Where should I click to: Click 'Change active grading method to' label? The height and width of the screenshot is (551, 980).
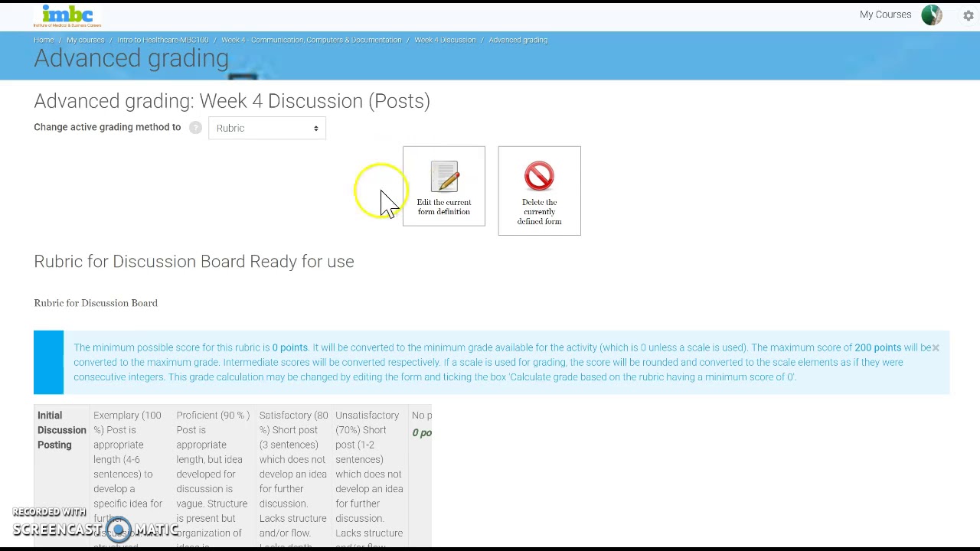pos(107,127)
